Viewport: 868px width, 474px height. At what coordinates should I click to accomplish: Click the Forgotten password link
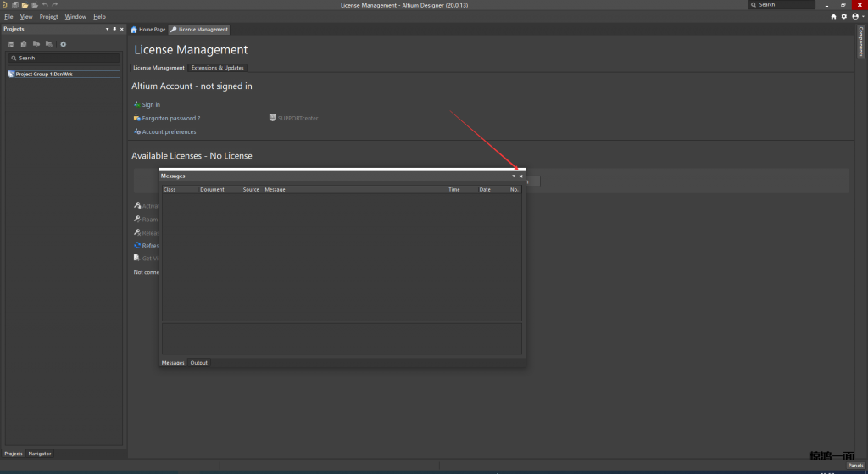170,119
